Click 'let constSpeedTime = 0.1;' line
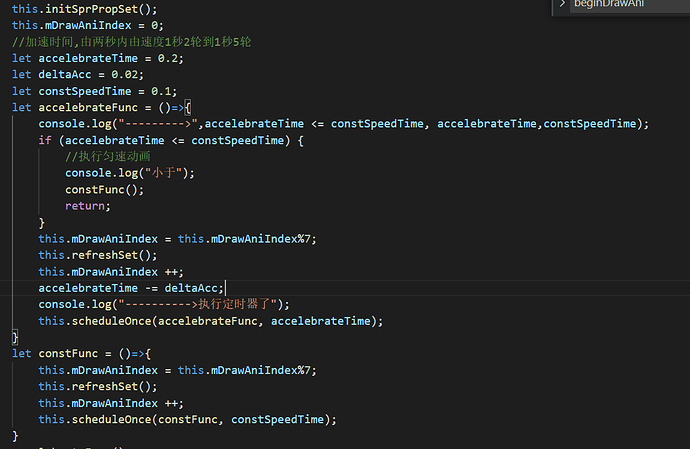 pyautogui.click(x=95, y=91)
